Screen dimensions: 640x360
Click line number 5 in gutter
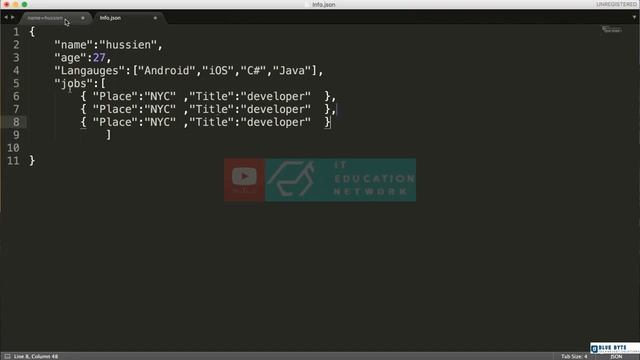[x=16, y=83]
